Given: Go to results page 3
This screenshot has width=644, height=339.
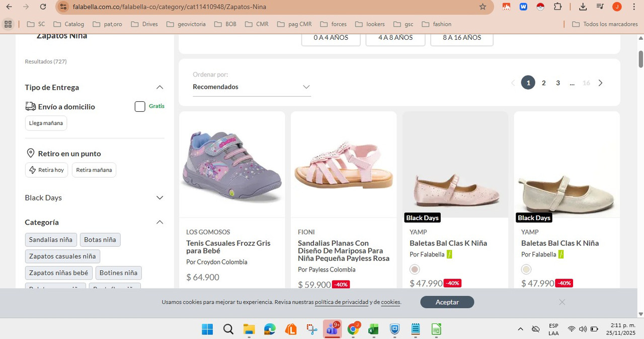Looking at the screenshot, I should pos(558,83).
